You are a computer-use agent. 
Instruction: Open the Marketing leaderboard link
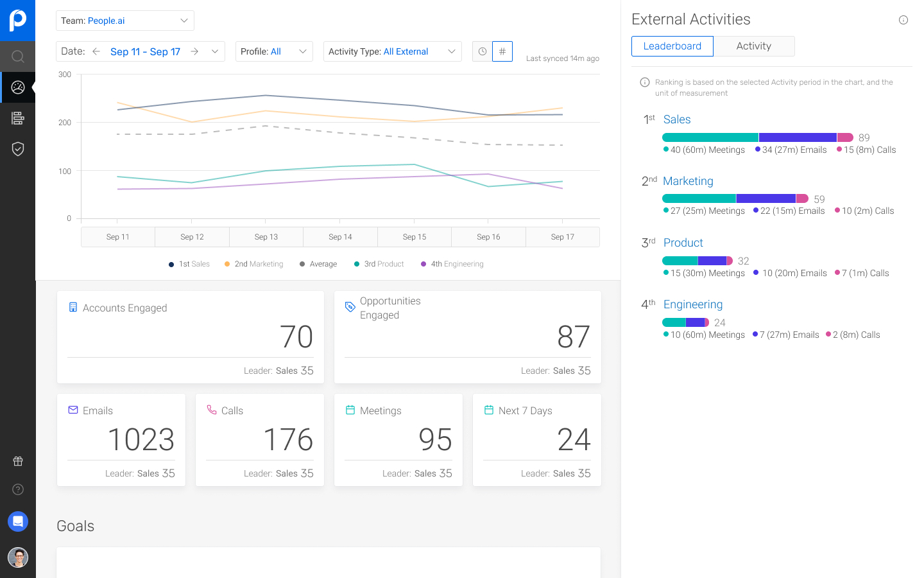tap(688, 181)
